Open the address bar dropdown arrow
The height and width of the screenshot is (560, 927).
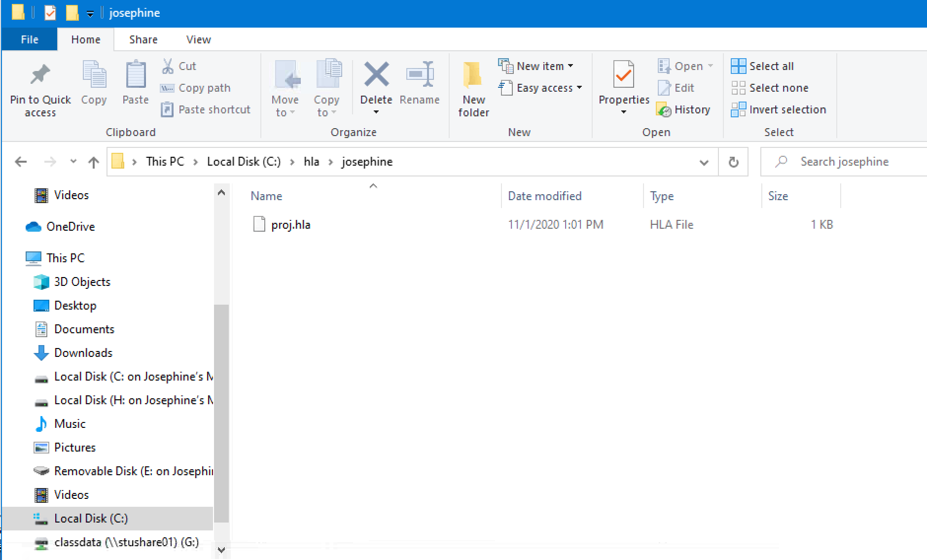[x=704, y=162]
